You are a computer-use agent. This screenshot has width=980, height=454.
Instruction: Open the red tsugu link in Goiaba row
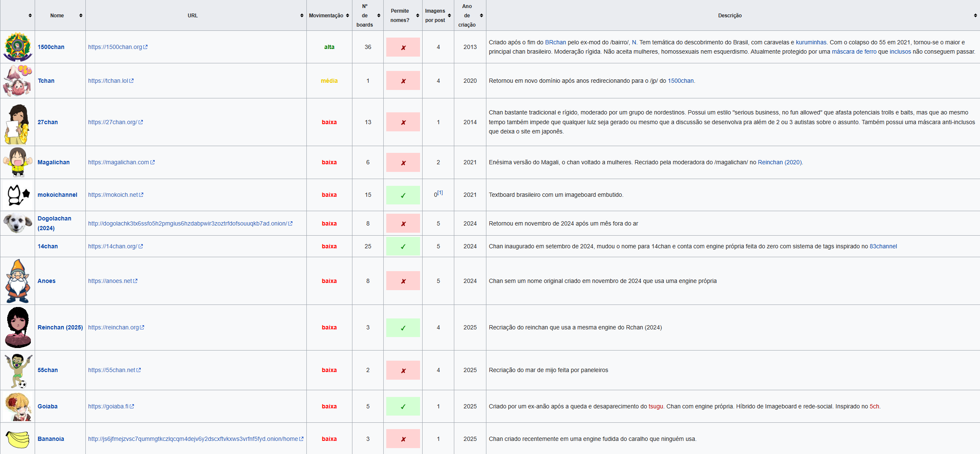(655, 406)
